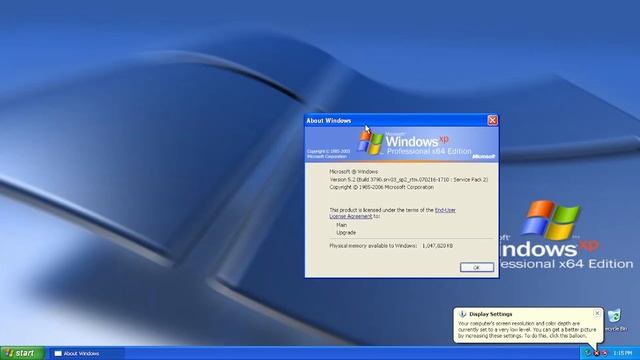Close the About Windows dialog with the red X
This screenshot has height=360, width=640.
pyautogui.click(x=492, y=120)
